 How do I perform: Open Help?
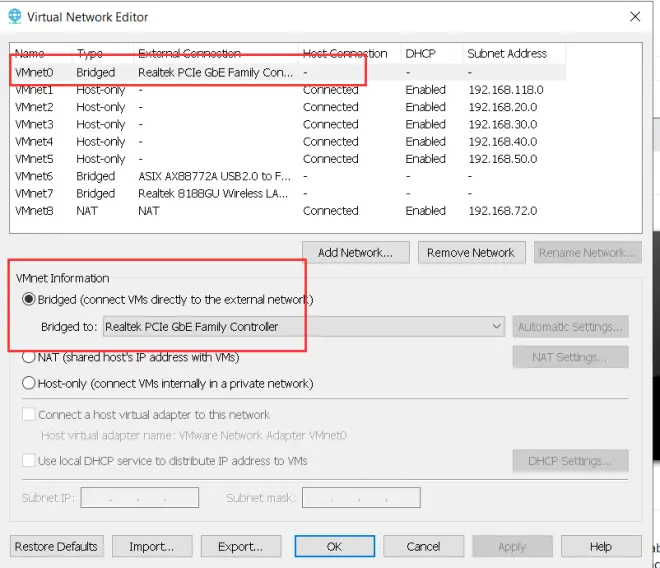tap(601, 547)
